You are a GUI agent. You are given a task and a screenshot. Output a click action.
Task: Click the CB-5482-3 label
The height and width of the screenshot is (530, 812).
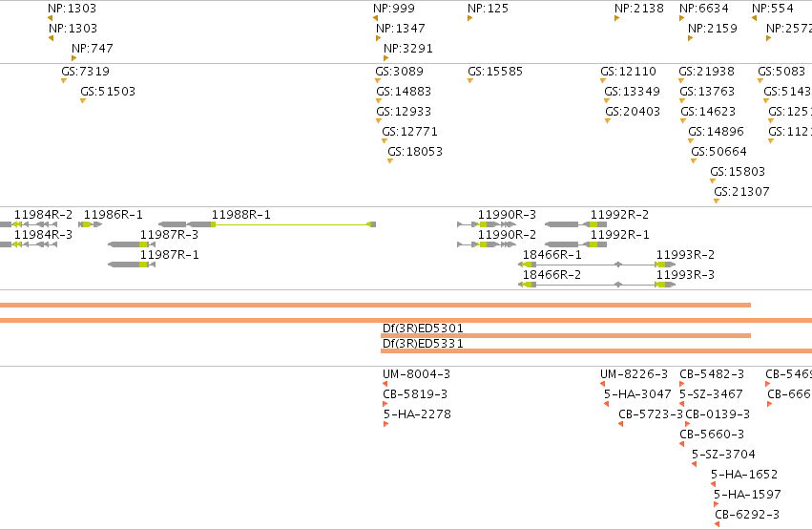click(x=712, y=374)
